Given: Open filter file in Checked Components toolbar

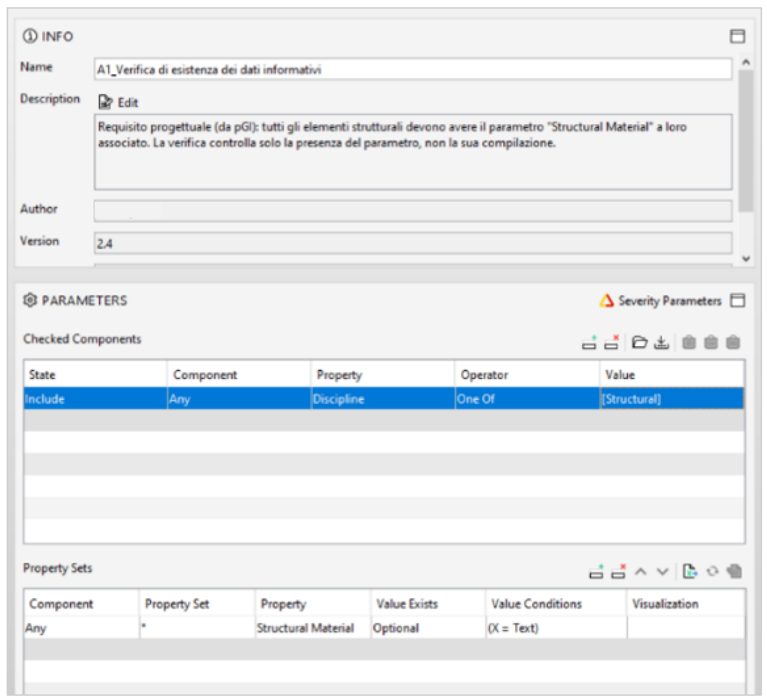Looking at the screenshot, I should click(639, 342).
